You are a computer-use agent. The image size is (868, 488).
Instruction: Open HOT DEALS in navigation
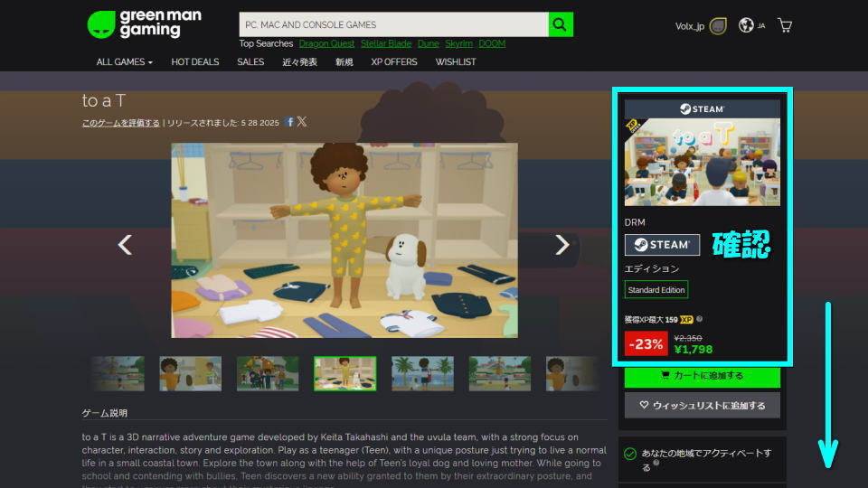coord(195,62)
